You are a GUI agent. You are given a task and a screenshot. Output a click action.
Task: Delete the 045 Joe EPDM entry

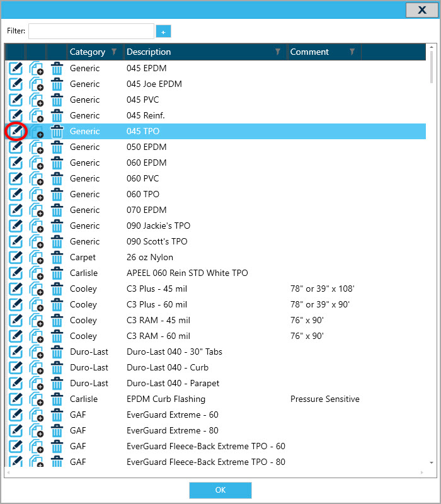point(57,84)
